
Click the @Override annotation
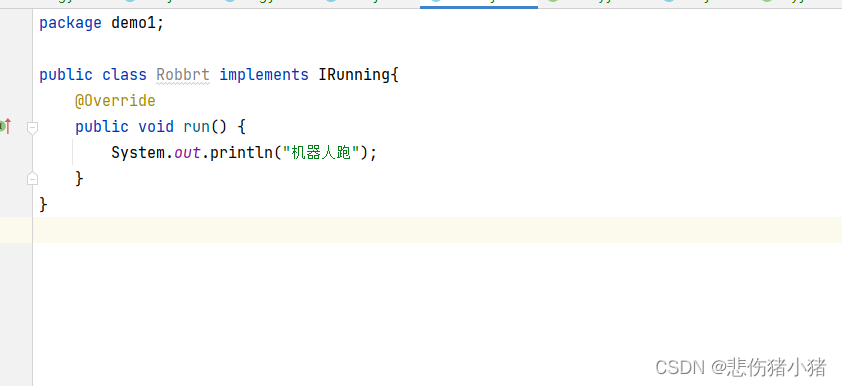click(x=115, y=100)
